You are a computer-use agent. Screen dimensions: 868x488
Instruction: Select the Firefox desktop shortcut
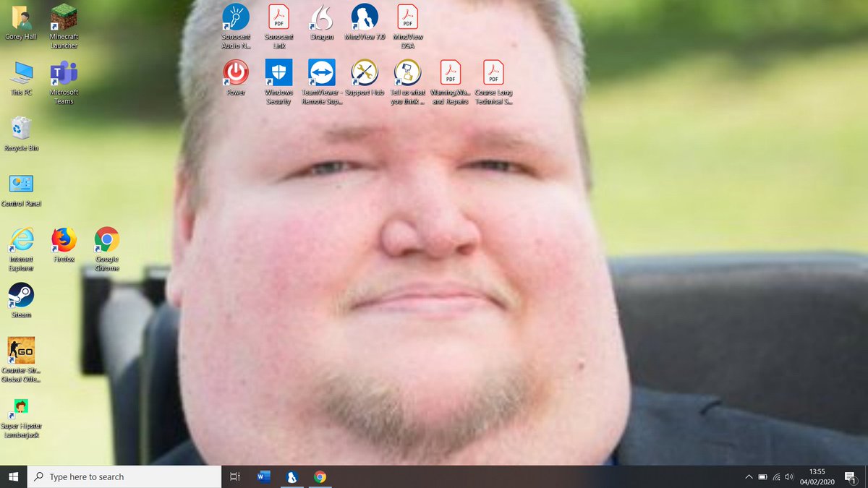(64, 244)
